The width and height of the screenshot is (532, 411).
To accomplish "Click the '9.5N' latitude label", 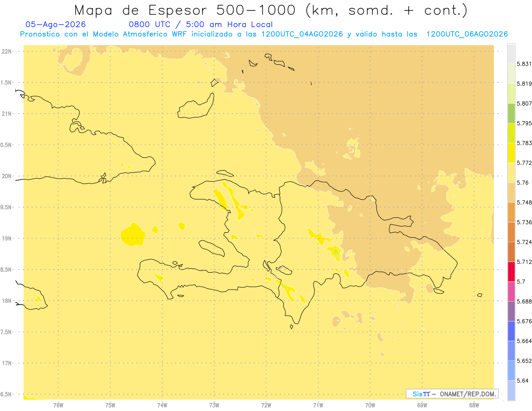I will (7, 207).
